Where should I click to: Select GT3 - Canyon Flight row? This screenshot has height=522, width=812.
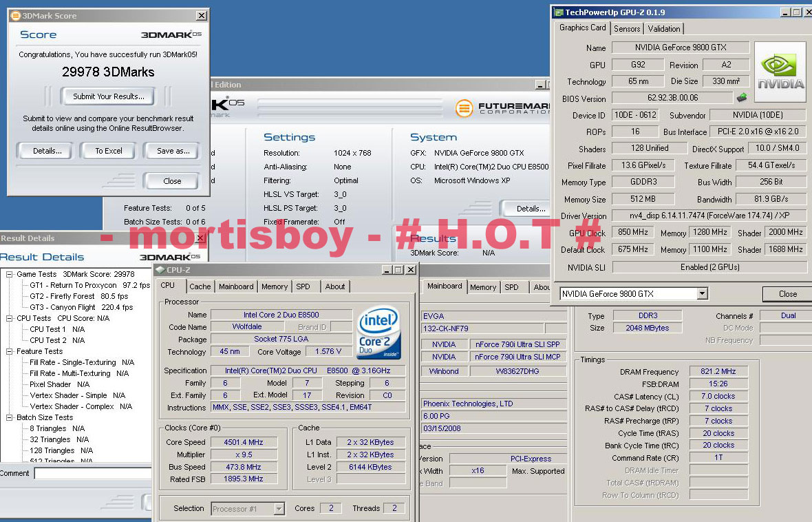(x=81, y=307)
